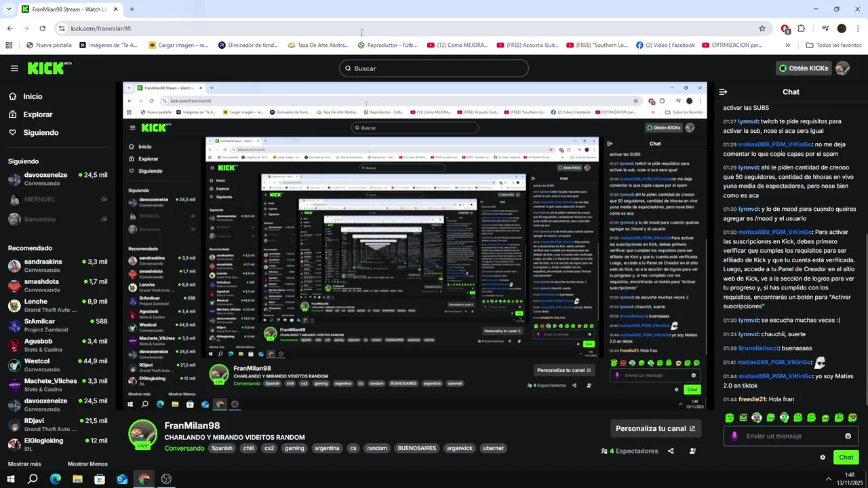Viewport: 868px width, 488px height.
Task: Open Westcol recommended channel
Action: [x=58, y=365]
